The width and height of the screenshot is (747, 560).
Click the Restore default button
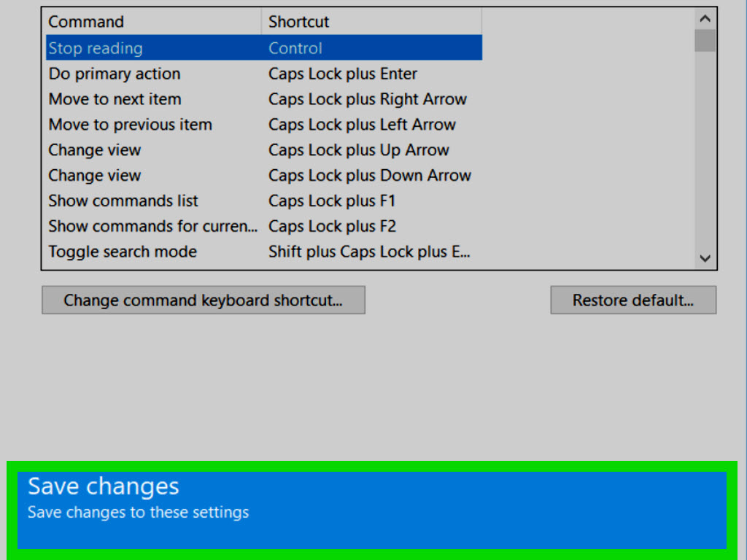(x=633, y=300)
